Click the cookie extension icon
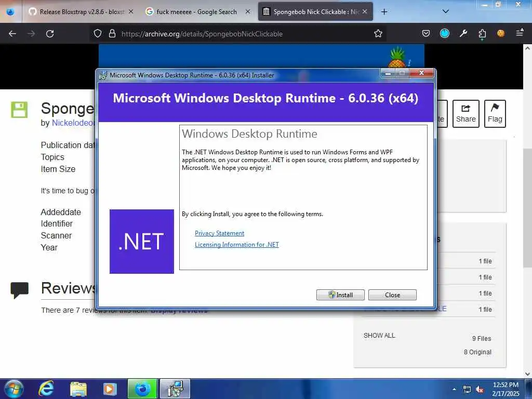The width and height of the screenshot is (532, 399). [501, 34]
